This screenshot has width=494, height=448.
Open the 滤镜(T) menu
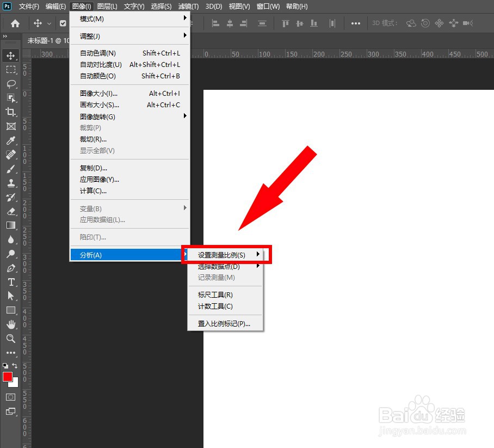click(x=188, y=7)
